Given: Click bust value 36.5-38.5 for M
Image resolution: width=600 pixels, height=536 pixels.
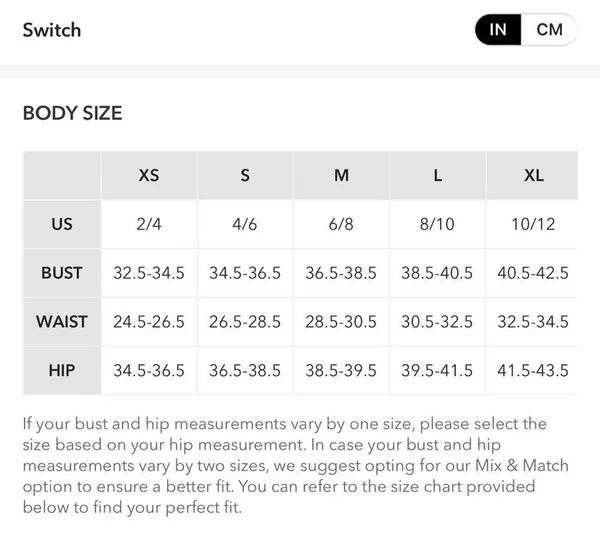Looking at the screenshot, I should point(341,273).
